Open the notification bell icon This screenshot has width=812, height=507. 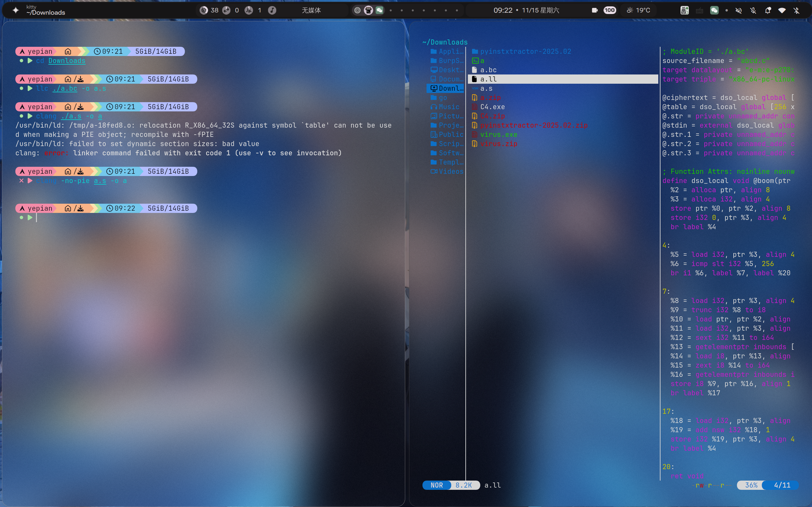point(768,10)
